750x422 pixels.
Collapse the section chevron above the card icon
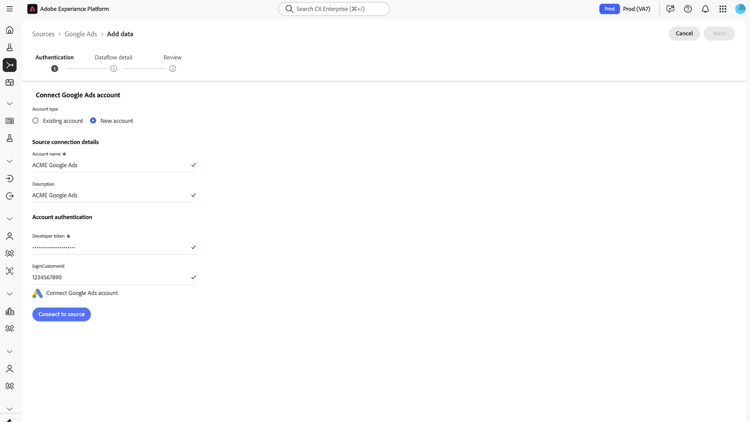[10, 103]
